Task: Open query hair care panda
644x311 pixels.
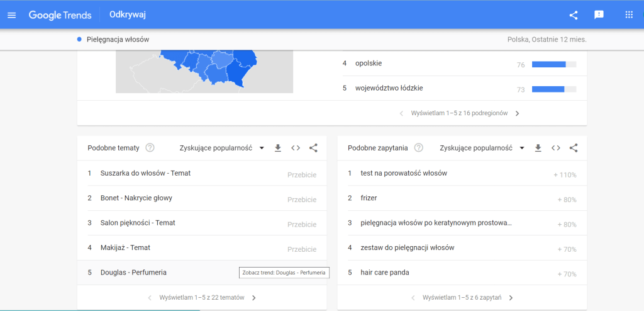Action: click(385, 273)
